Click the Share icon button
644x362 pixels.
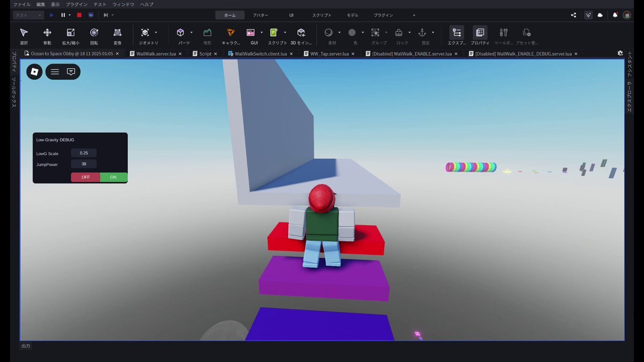[x=574, y=15]
